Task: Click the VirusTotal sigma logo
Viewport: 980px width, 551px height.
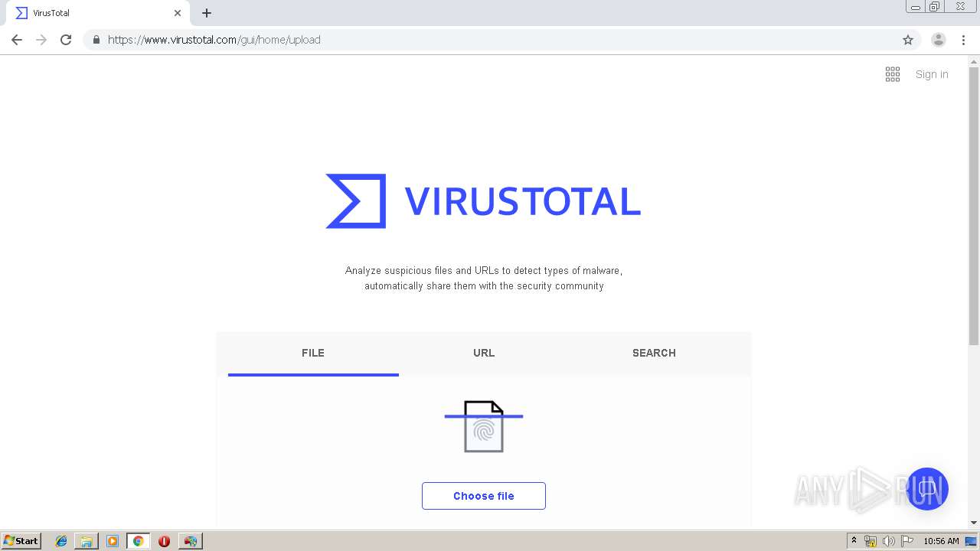Action: click(x=356, y=201)
